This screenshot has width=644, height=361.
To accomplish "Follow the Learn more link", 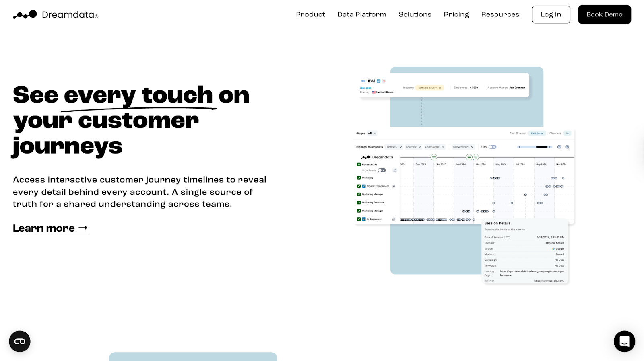I will pos(50,228).
